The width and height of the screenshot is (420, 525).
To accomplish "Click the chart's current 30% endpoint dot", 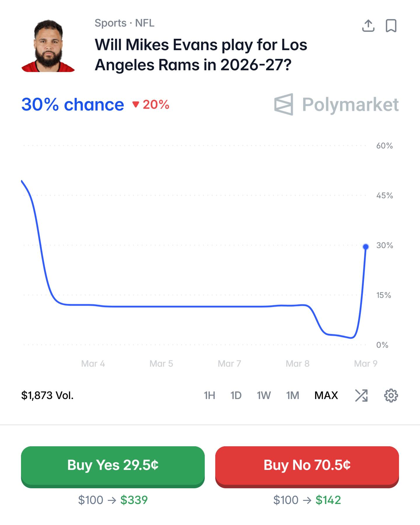I will (365, 247).
